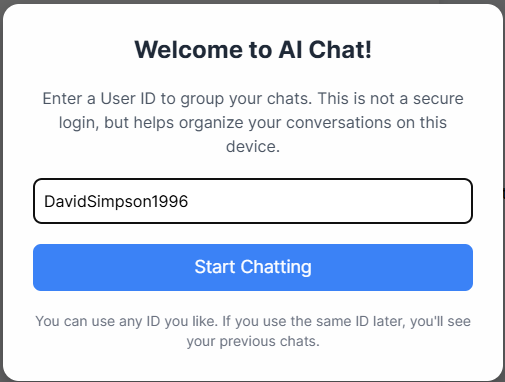Click the Welcome to AI Chat! heading
This screenshot has height=382, width=505.
click(x=253, y=50)
